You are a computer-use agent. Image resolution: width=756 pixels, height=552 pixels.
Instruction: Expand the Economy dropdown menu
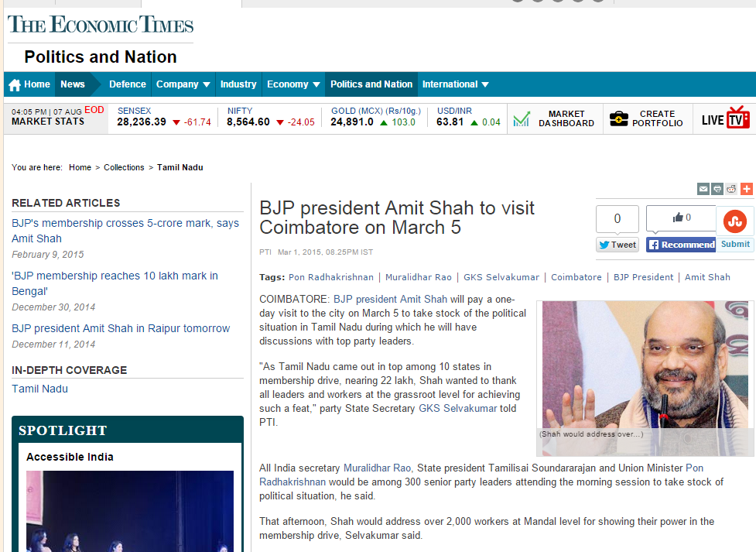(293, 84)
